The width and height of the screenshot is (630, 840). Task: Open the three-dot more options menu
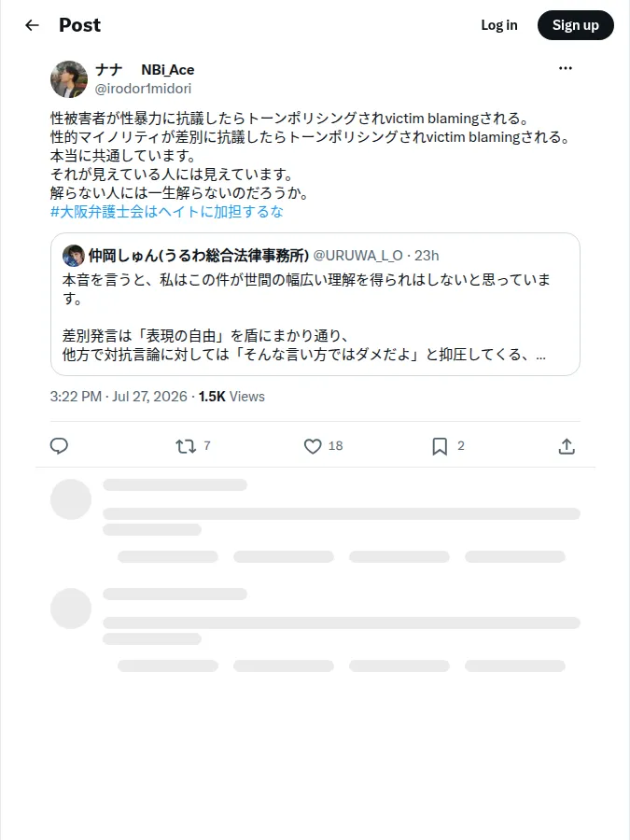566,68
